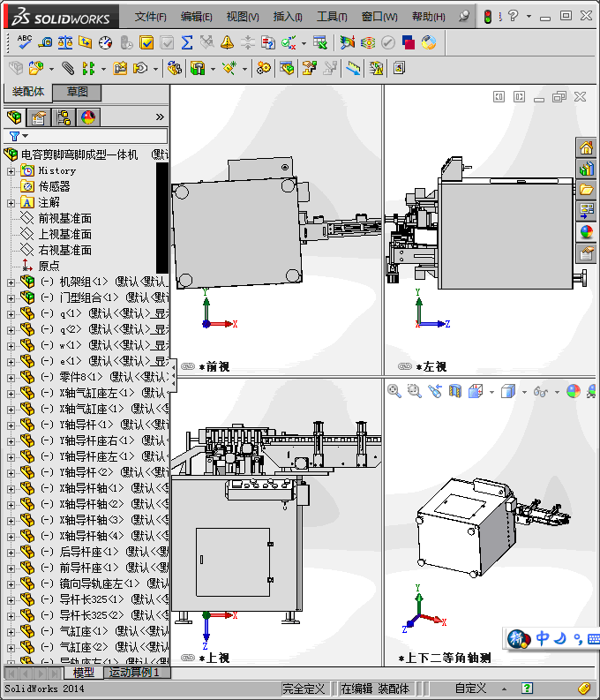Open View Orientation dropdown arrow
This screenshot has height=700, width=600.
491,392
